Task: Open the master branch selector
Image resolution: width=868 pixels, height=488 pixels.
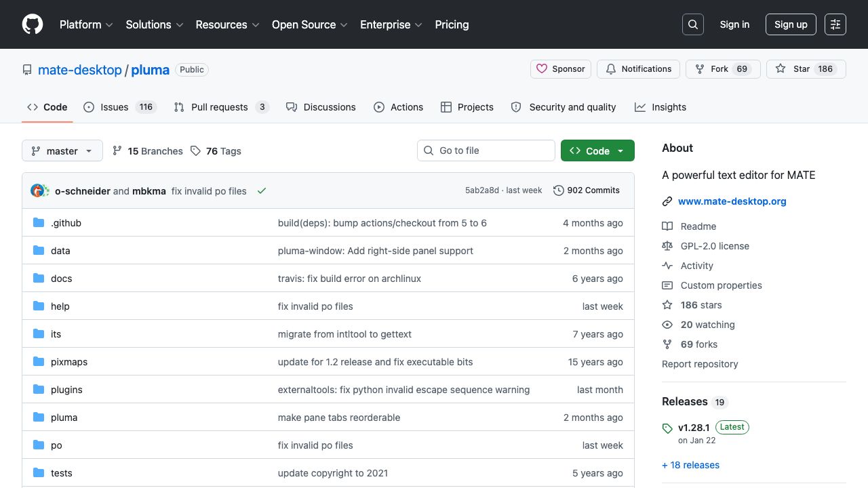Action: click(62, 151)
